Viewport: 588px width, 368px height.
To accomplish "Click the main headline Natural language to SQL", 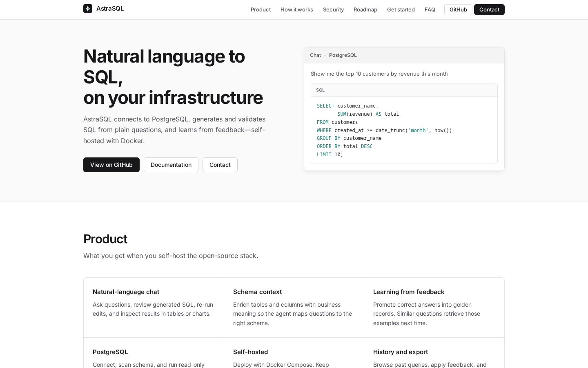I will pyautogui.click(x=173, y=77).
